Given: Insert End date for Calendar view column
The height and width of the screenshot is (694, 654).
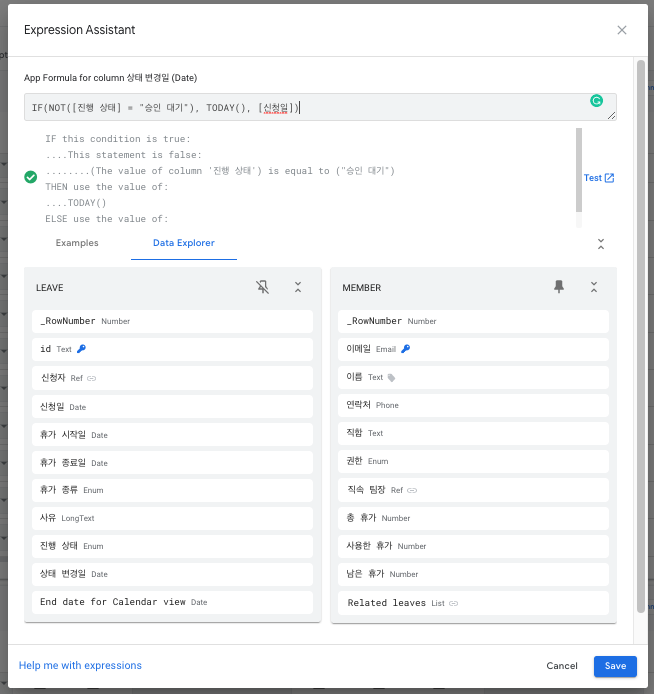Looking at the screenshot, I should pyautogui.click(x=172, y=602).
